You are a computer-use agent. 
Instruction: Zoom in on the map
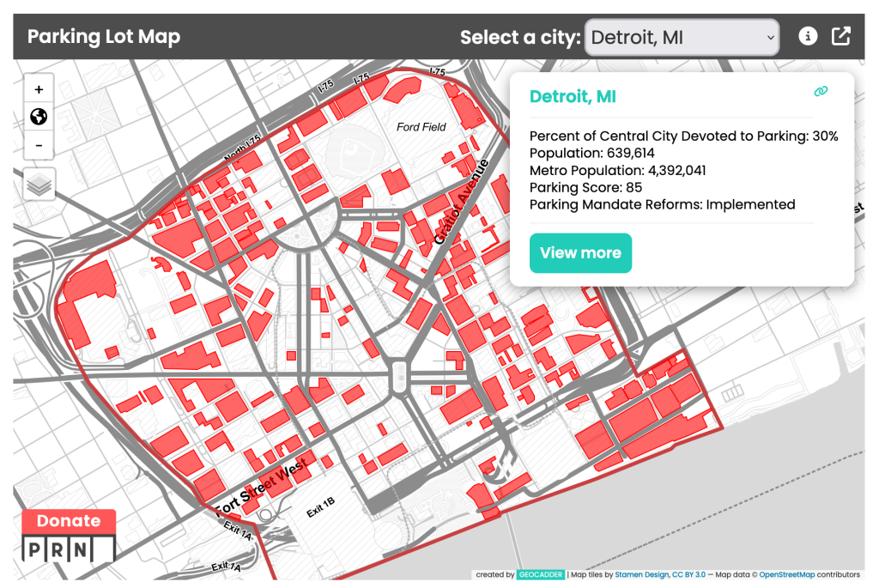click(x=39, y=89)
